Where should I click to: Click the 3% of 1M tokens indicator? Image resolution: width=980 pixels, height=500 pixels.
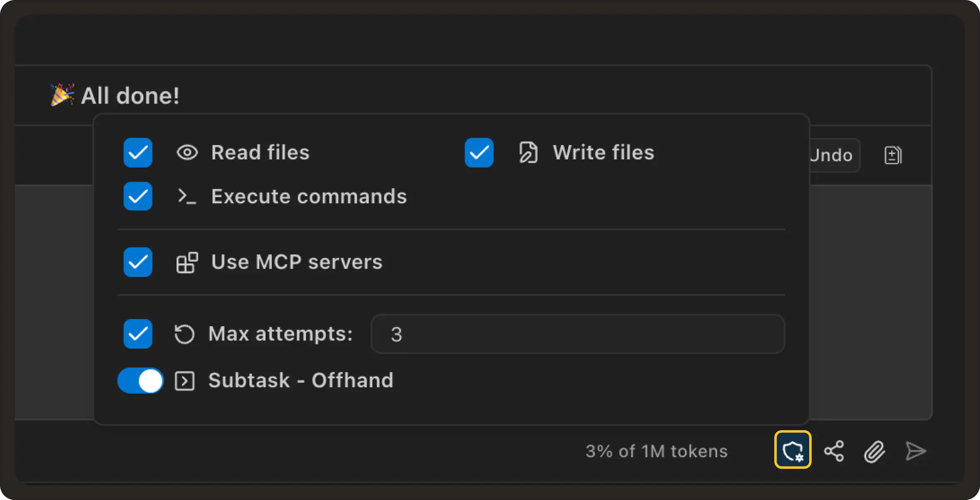click(656, 451)
